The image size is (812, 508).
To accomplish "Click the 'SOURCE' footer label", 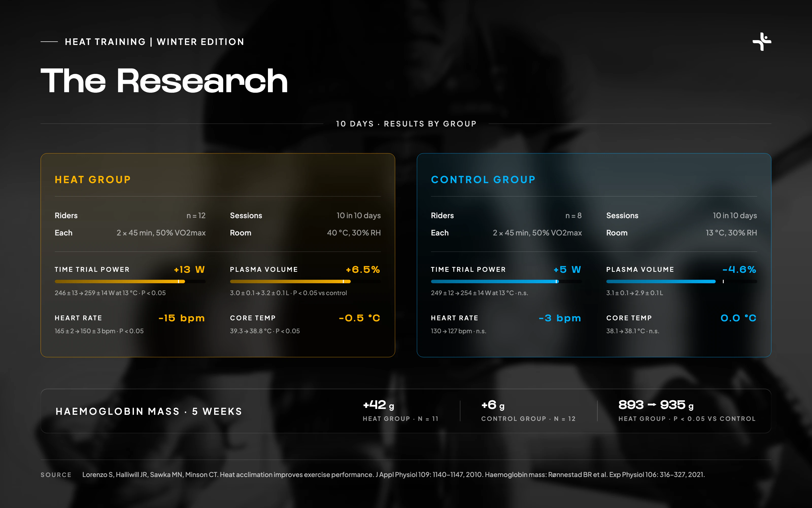I will tap(56, 475).
